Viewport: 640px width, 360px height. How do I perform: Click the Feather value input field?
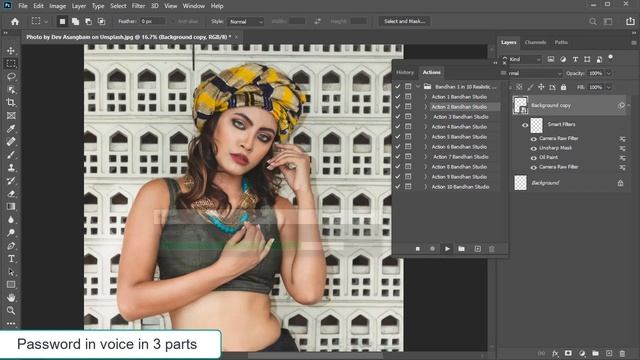[153, 21]
